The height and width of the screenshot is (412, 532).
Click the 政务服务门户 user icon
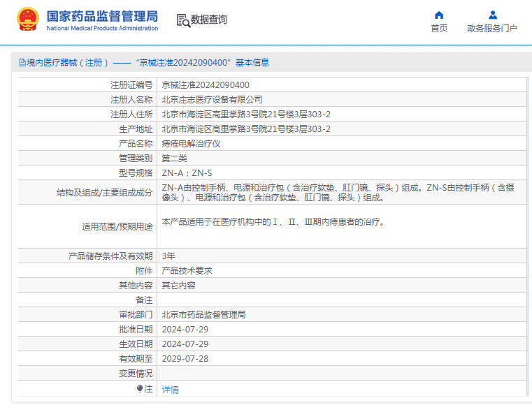tap(493, 15)
